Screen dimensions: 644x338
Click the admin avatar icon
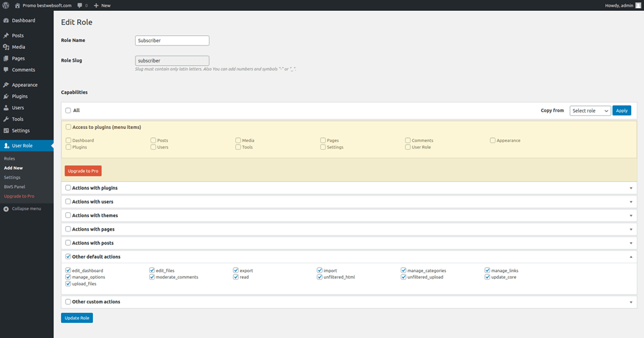(x=638, y=5)
